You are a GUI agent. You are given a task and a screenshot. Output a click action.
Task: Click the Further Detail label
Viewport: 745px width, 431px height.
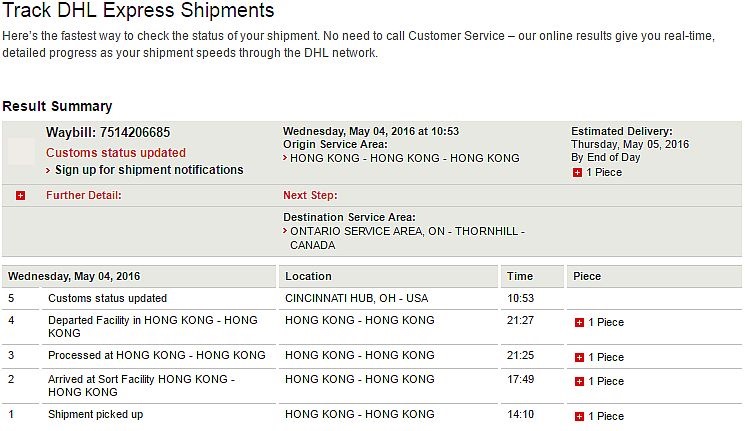click(x=83, y=195)
